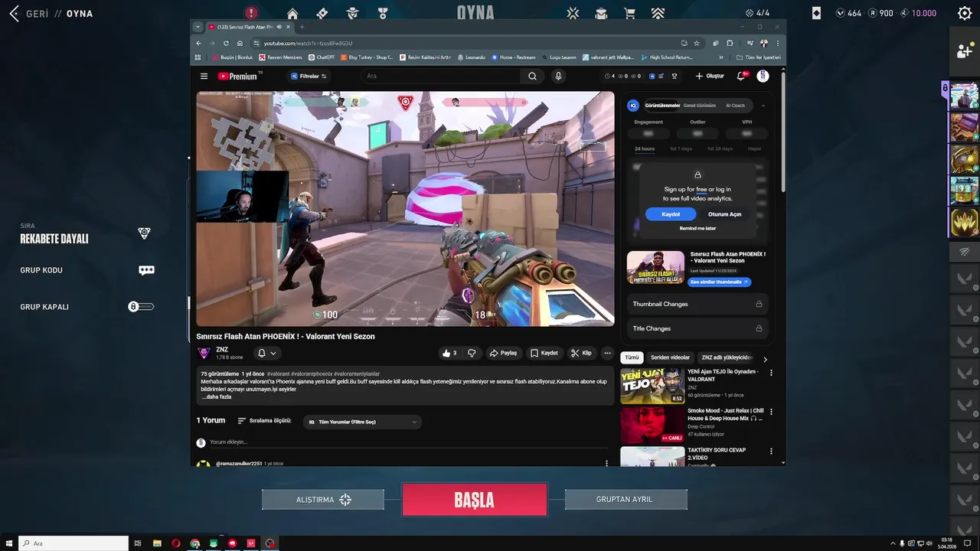Click Chrome back arrow
This screenshot has width=980, height=551.
tap(199, 43)
